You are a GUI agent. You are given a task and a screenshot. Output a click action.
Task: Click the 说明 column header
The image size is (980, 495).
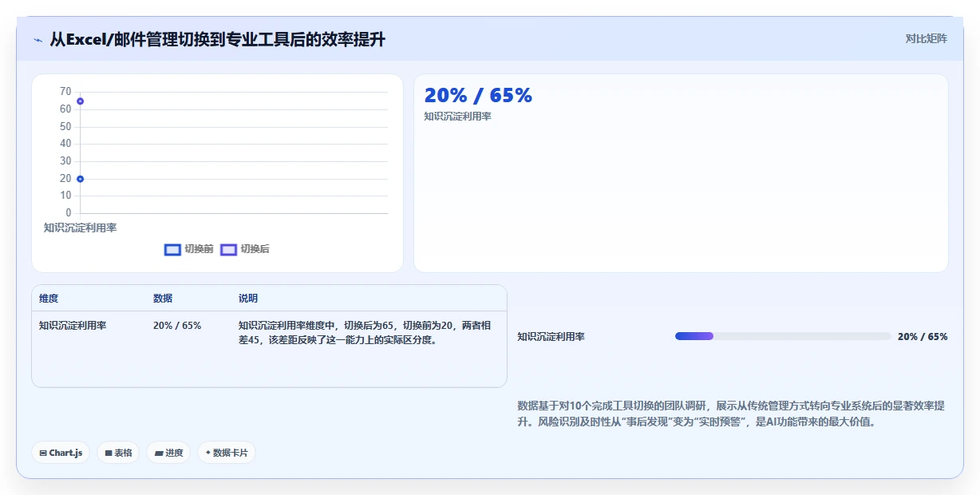248,299
